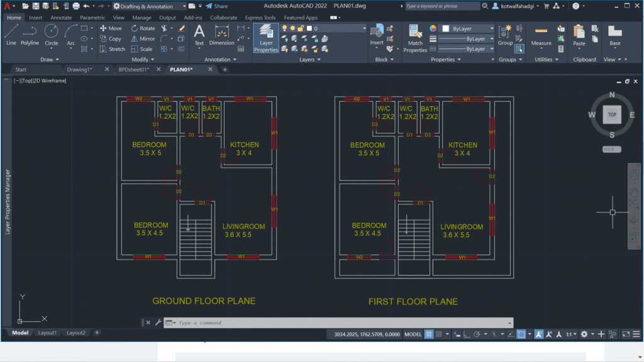Screen dimensions: 644x362
Task: Toggle polar tracking in status bar
Action: point(477,334)
